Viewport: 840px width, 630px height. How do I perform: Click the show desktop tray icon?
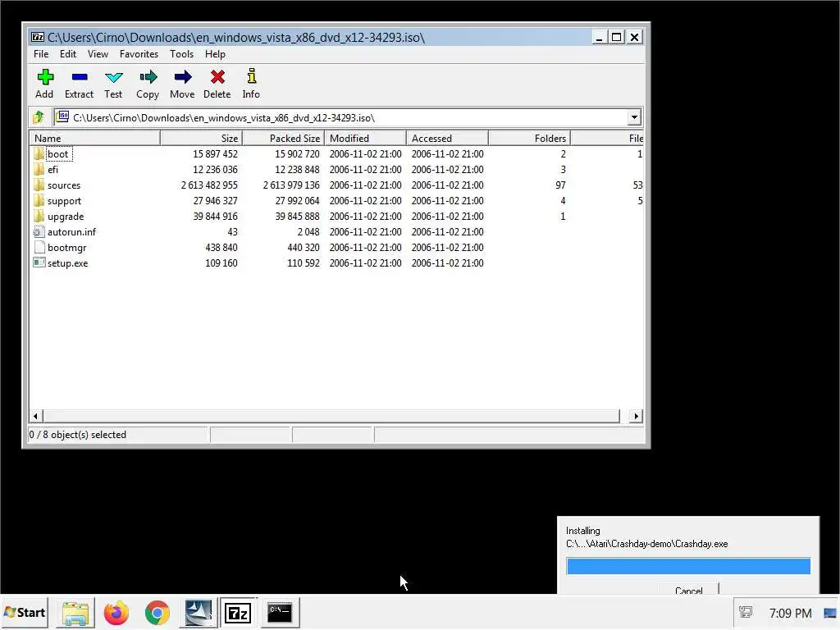[830, 612]
